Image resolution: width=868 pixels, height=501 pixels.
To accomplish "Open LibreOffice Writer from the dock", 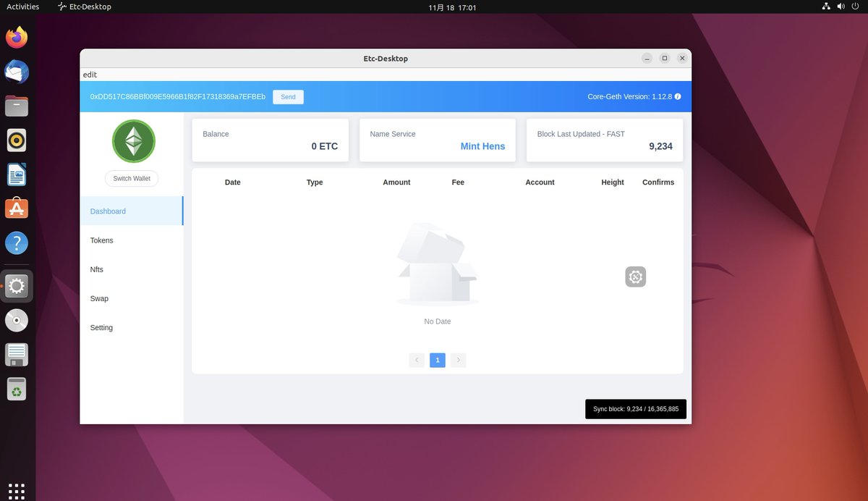I will pos(17,174).
